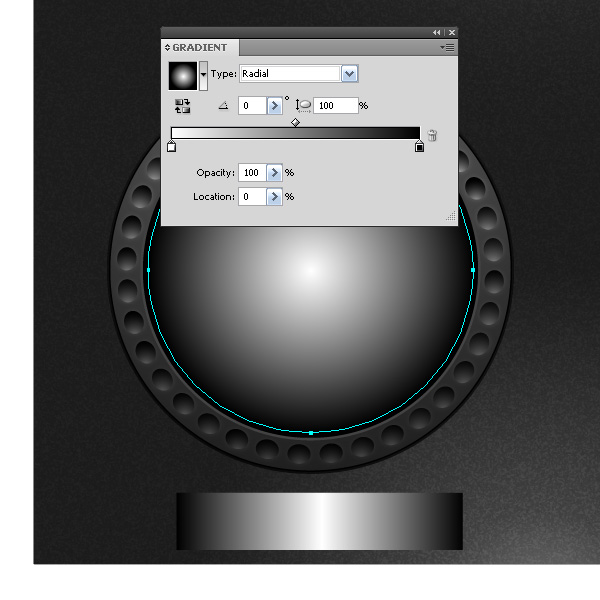Select the GRADIENT panel tab
This screenshot has height=600, width=600.
point(200,47)
